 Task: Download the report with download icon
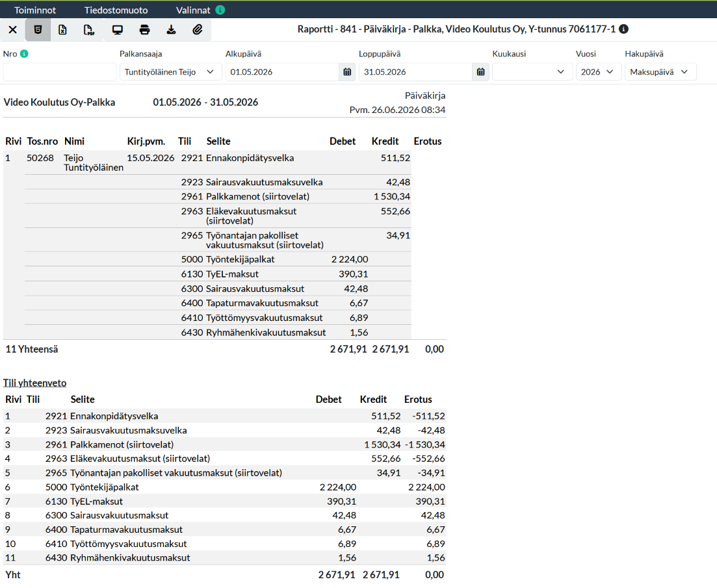coord(171,30)
